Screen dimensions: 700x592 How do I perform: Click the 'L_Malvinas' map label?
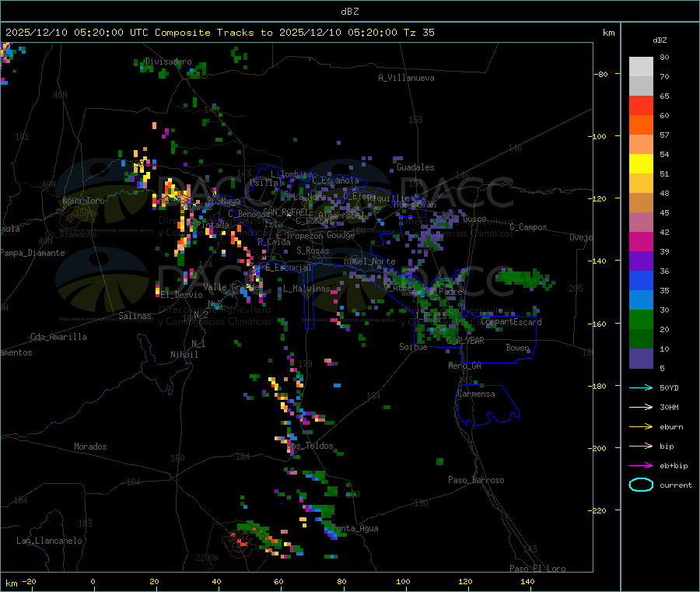(307, 289)
